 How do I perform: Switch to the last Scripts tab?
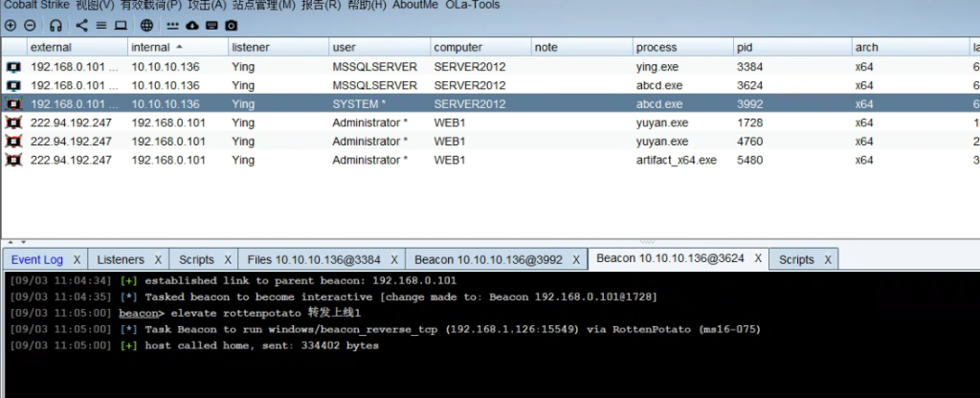(x=796, y=260)
